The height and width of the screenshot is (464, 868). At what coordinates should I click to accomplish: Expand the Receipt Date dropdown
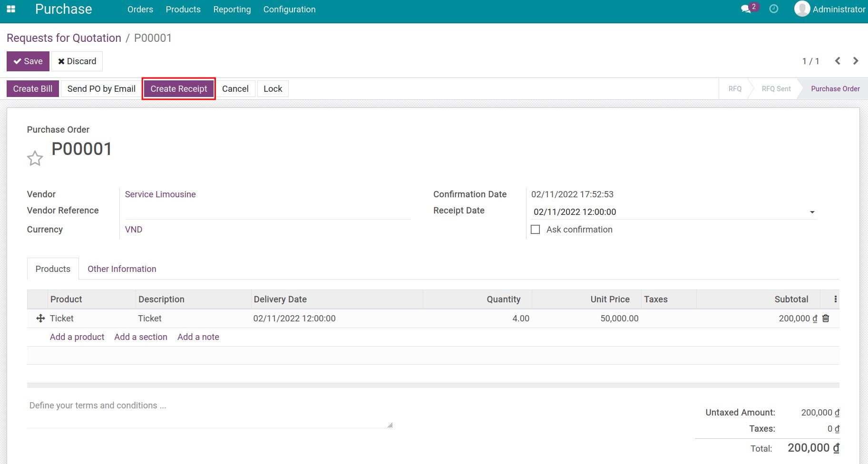(812, 212)
